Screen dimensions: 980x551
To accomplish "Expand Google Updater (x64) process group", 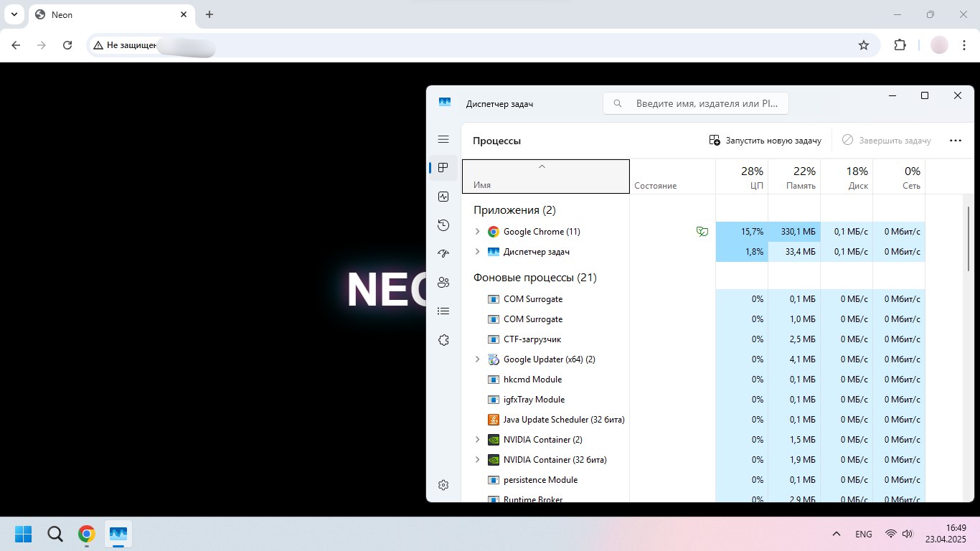I will tap(478, 359).
